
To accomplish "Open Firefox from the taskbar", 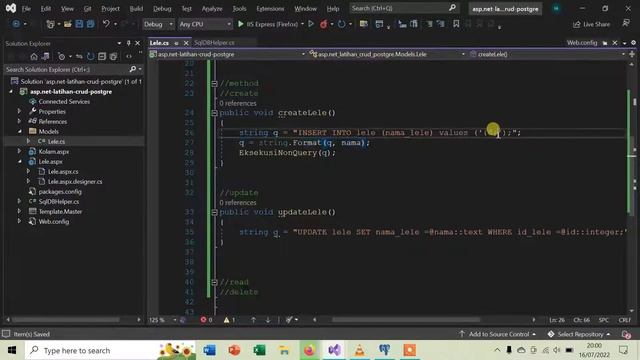I will click(309, 350).
